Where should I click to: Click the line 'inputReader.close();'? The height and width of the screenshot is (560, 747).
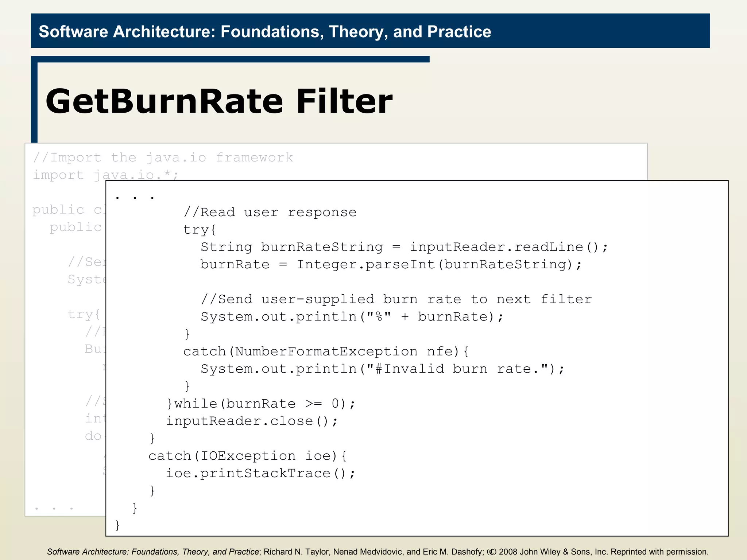coord(252,421)
